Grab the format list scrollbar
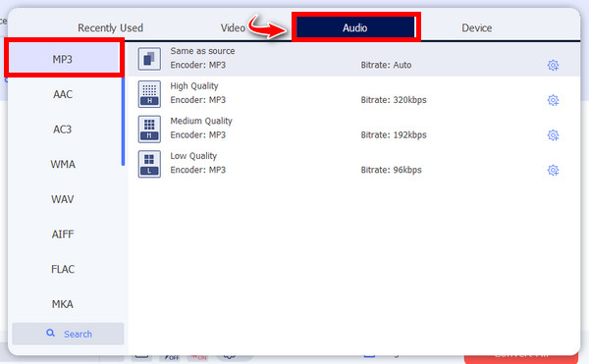 tap(123, 121)
